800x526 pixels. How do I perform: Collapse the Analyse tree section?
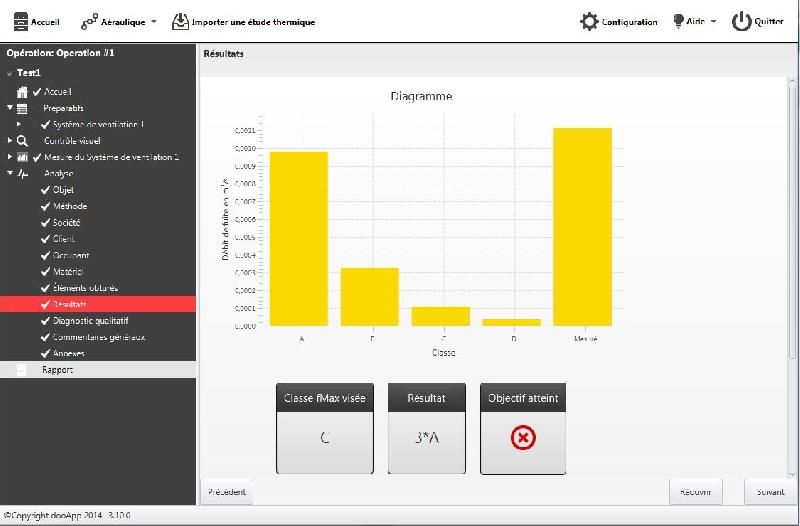10,173
